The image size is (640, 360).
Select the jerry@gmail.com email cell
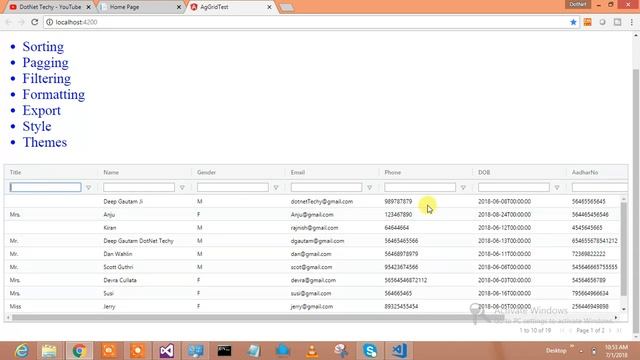[x=311, y=306]
